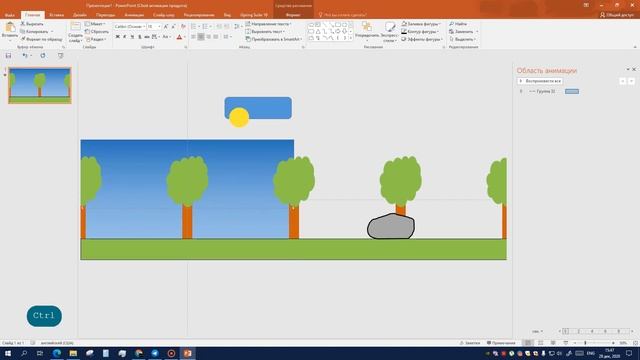Click Play All in animation pane
This screenshot has height=360, width=640.
[540, 81]
